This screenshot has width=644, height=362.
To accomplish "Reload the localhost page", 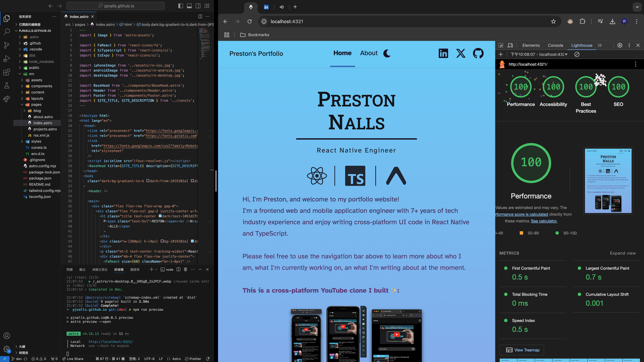I will point(250,21).
